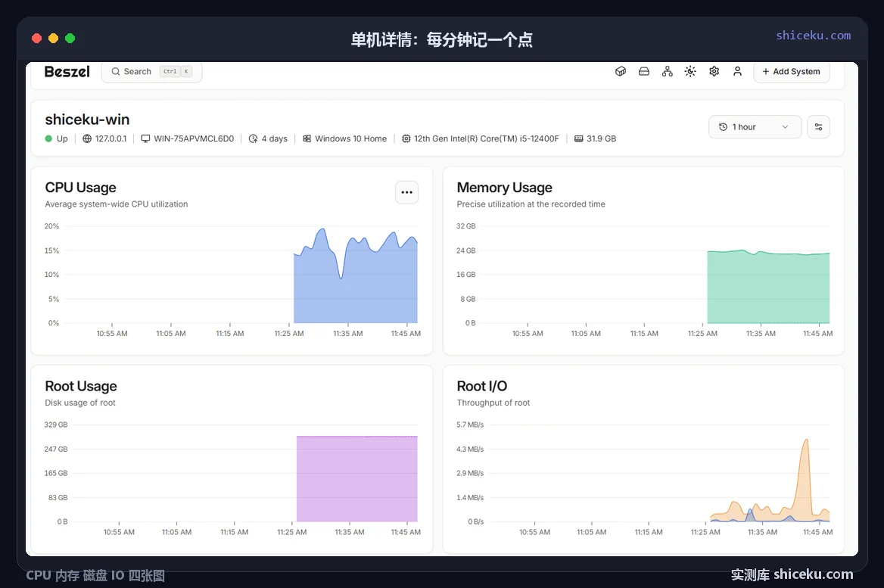Click the monitor icon beside hostname
The width and height of the screenshot is (884, 588).
pos(145,138)
